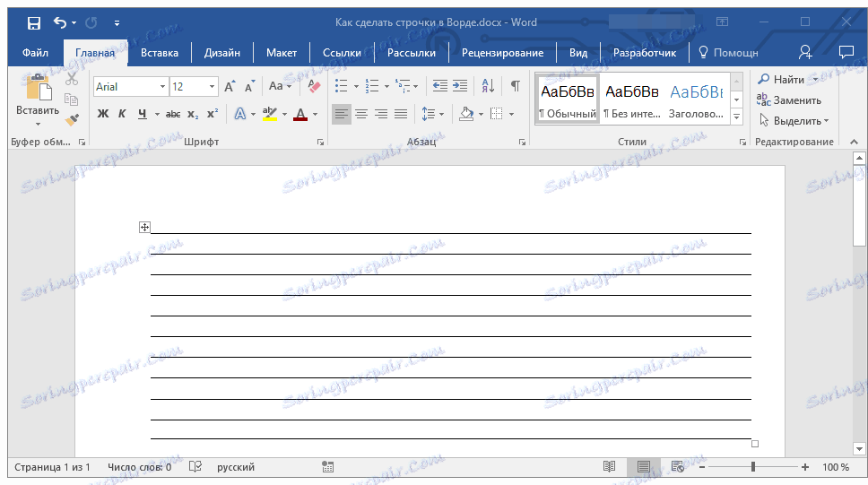Align text to the right
The height and width of the screenshot is (485, 868).
coord(381,114)
